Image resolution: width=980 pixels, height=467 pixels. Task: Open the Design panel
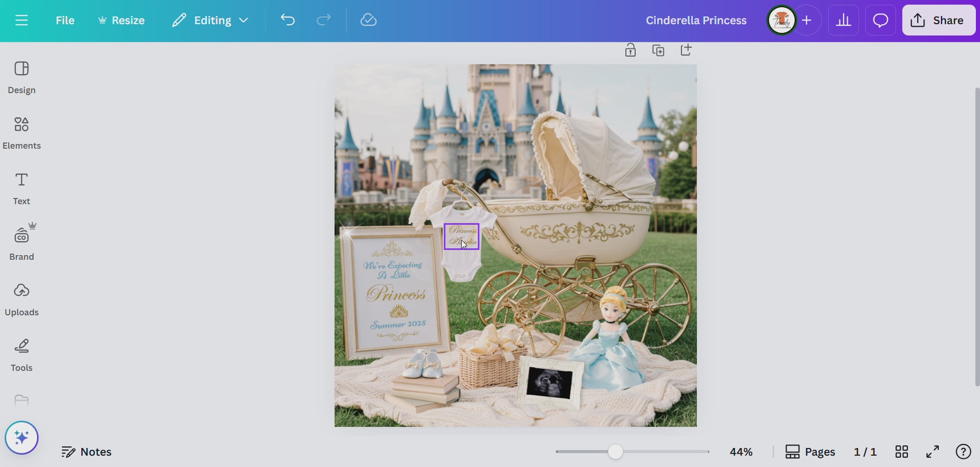click(22, 78)
